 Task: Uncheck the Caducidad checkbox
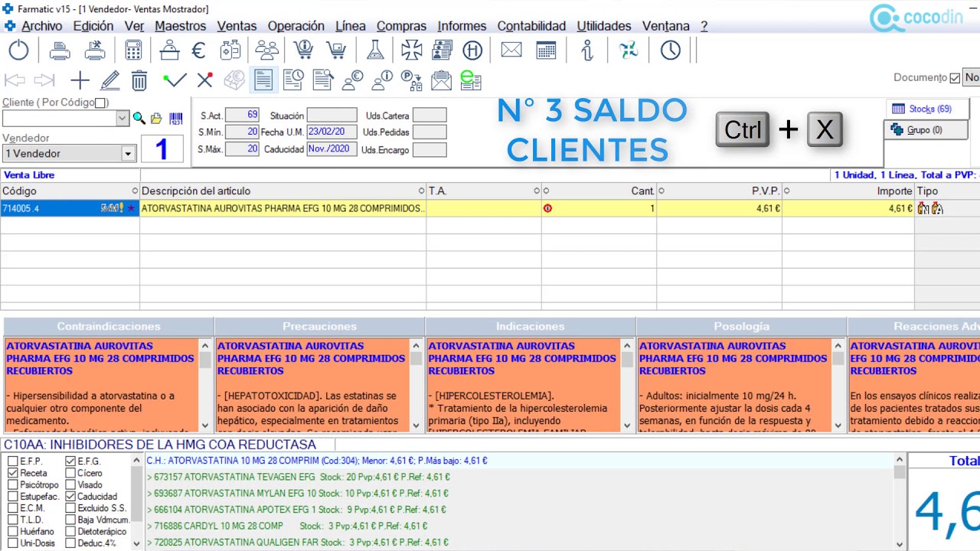[70, 497]
